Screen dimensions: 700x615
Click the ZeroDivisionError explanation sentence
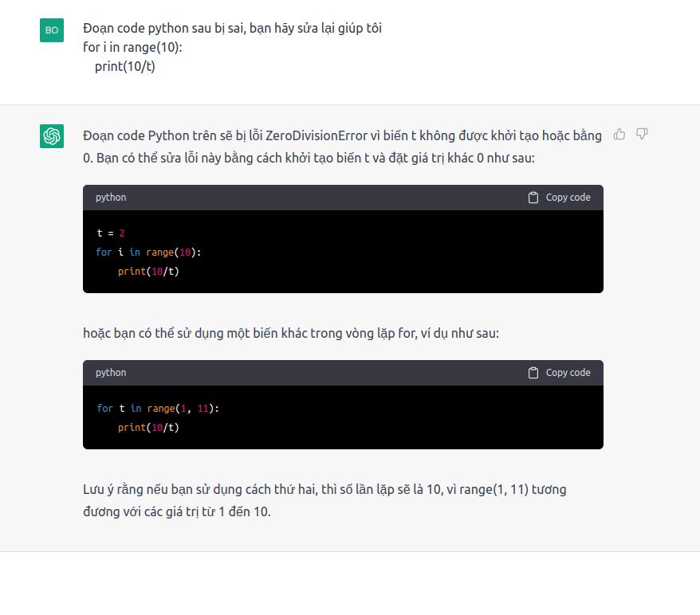click(x=342, y=147)
